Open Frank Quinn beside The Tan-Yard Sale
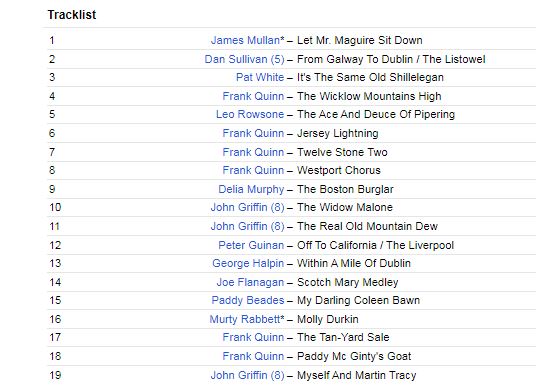Screen dimensions: 536x392 click(253, 337)
